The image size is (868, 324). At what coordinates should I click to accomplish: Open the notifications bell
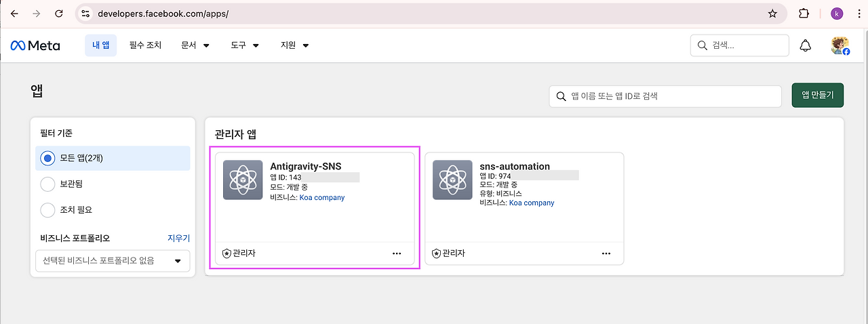806,45
